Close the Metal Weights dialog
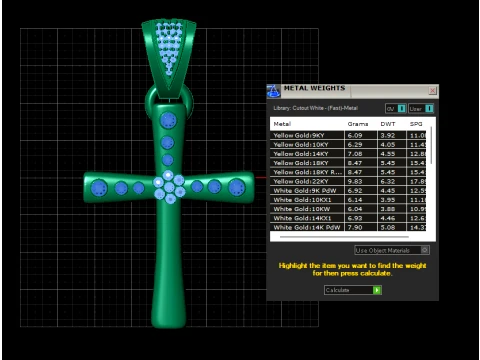 (433, 90)
